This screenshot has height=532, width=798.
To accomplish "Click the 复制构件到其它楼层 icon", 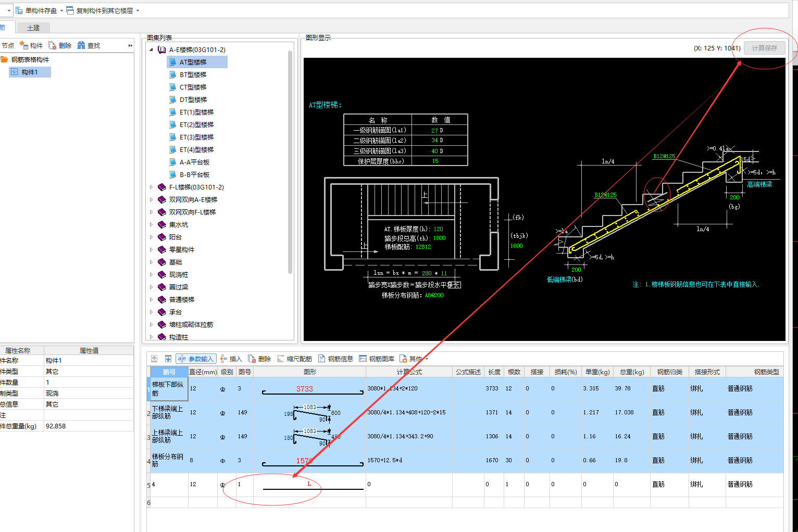I will coord(70,10).
